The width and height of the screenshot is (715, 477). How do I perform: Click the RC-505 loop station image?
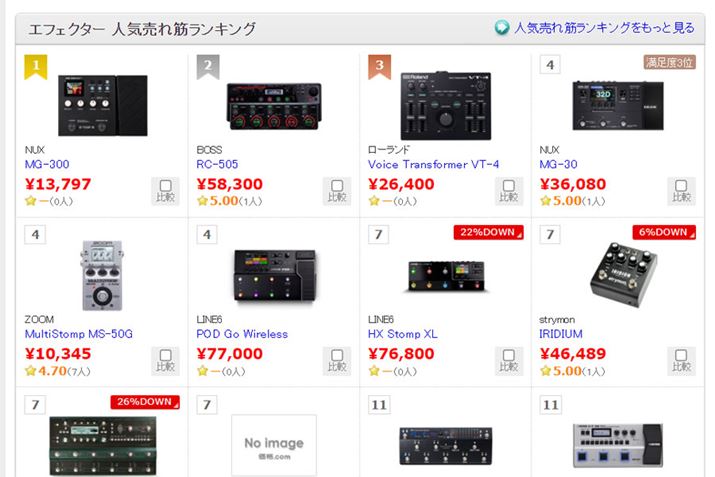coord(274,106)
